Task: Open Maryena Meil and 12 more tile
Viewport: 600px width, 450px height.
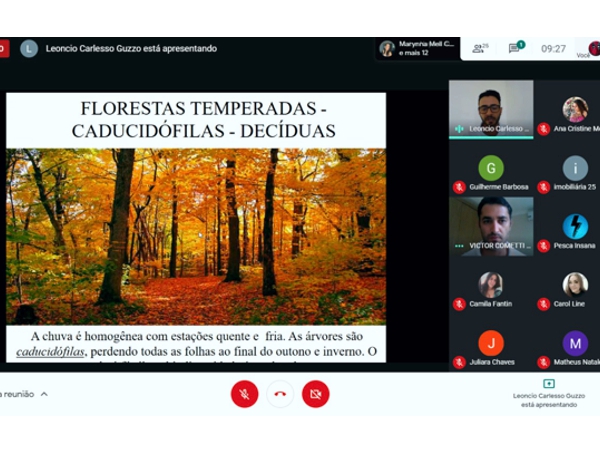Action: 418,49
